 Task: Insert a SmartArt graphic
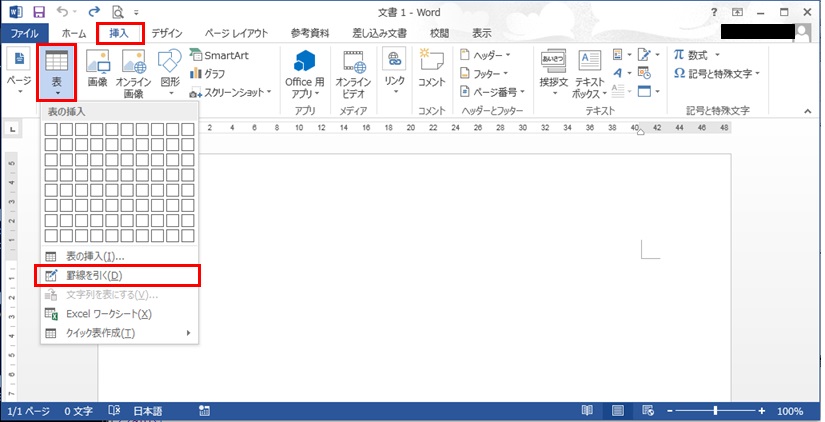[x=219, y=55]
